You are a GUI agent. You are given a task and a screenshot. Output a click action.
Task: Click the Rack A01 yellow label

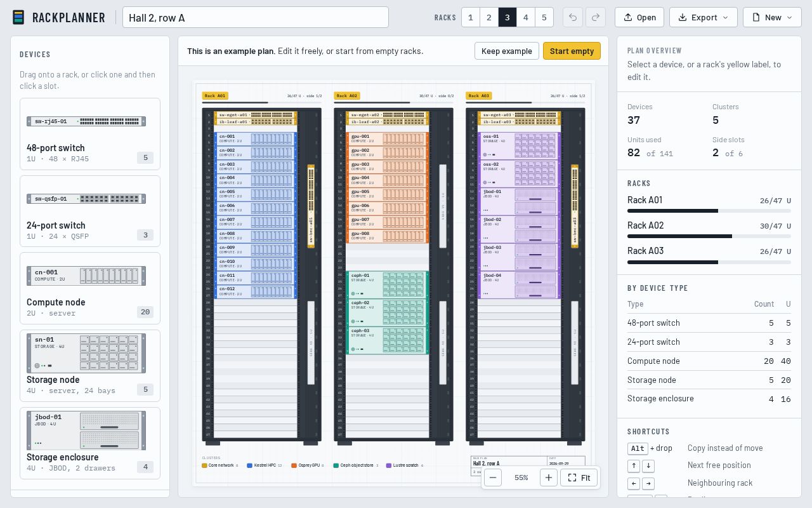215,96
